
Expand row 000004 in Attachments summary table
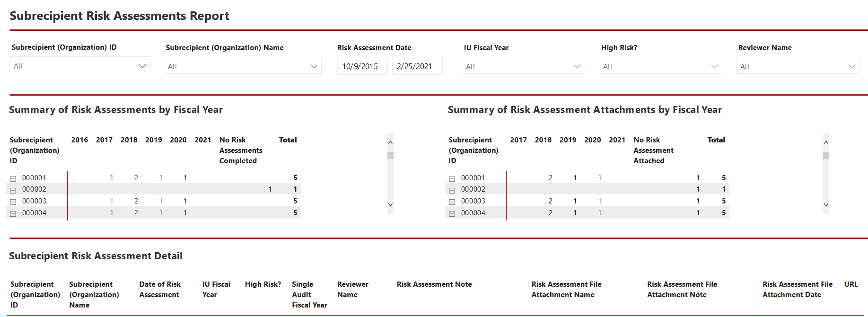pyautogui.click(x=452, y=213)
